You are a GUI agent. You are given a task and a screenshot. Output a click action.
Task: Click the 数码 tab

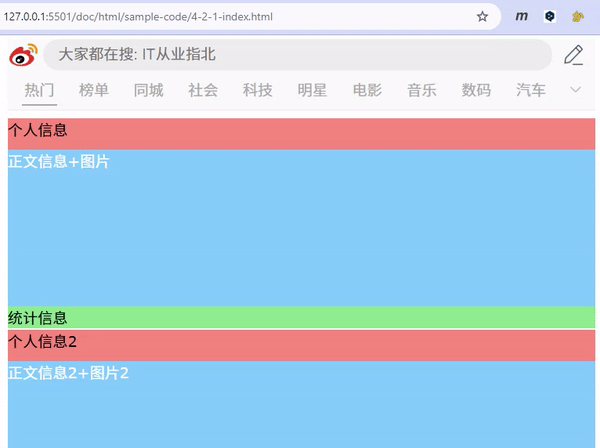click(x=476, y=90)
